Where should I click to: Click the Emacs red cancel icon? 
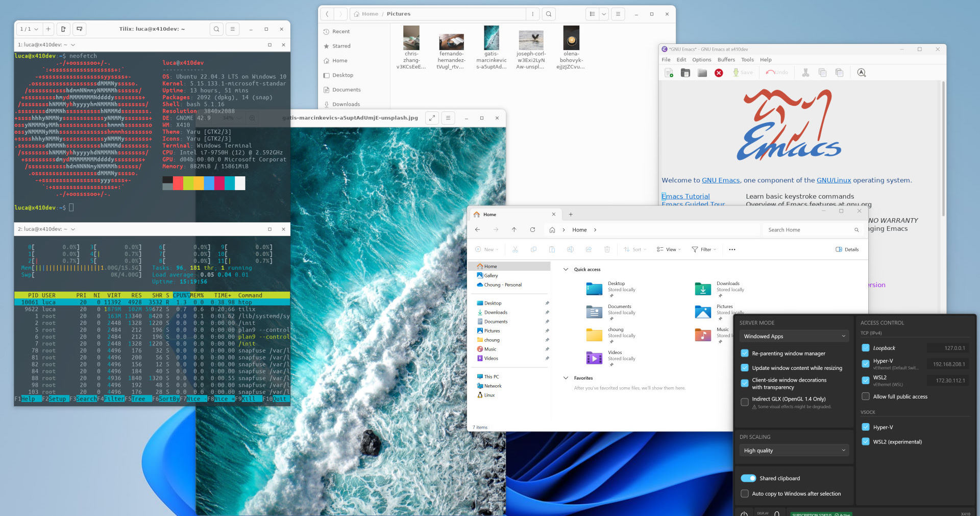pos(719,73)
